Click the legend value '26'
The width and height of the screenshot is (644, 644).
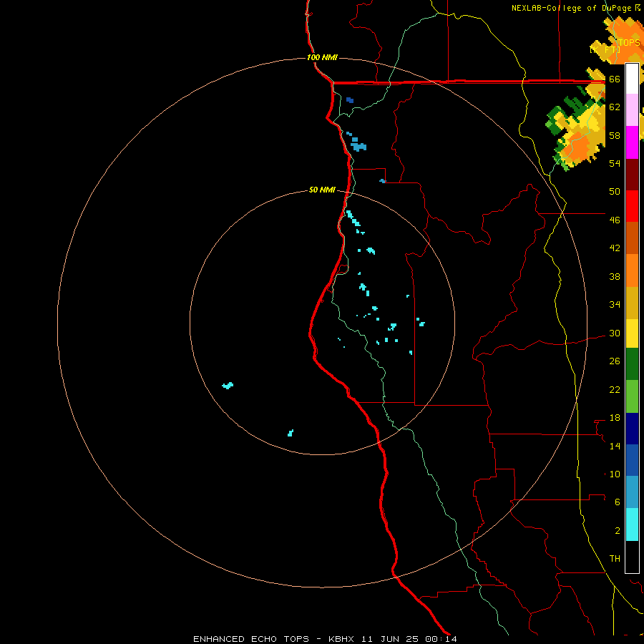click(x=615, y=361)
